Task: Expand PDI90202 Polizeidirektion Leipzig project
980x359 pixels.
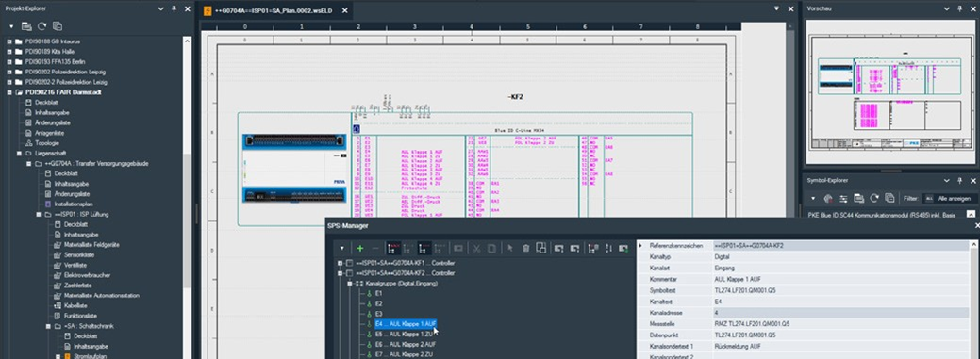Action: 9,72
